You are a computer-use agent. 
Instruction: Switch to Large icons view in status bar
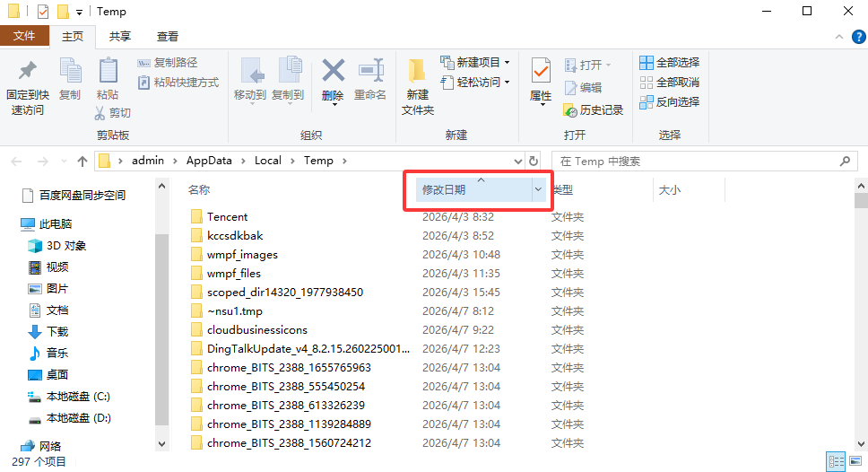click(x=855, y=461)
